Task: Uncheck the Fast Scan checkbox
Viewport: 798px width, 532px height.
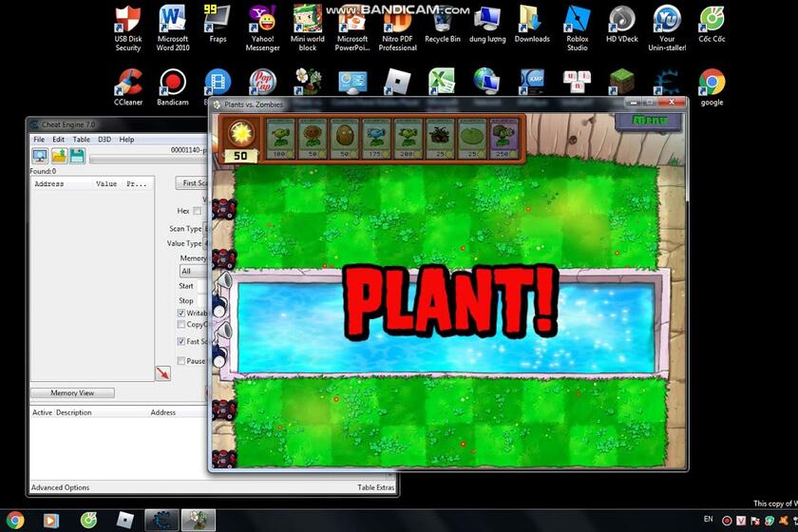Action: pyautogui.click(x=181, y=341)
